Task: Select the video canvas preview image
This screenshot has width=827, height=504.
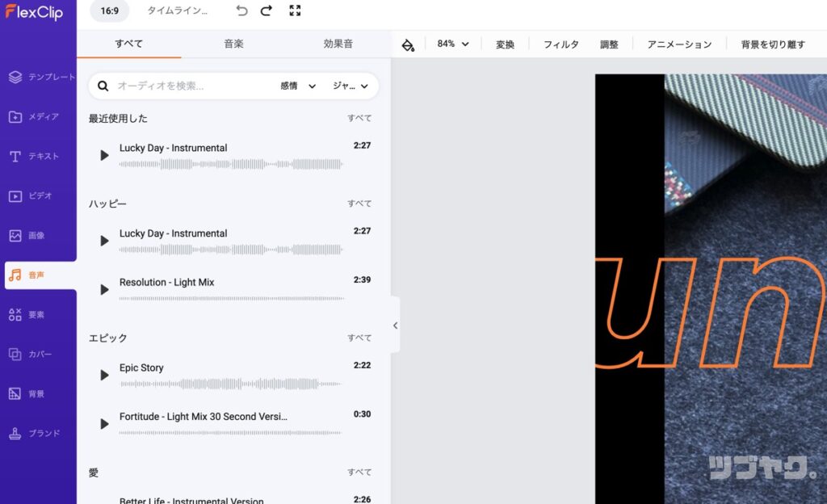Action: click(711, 289)
